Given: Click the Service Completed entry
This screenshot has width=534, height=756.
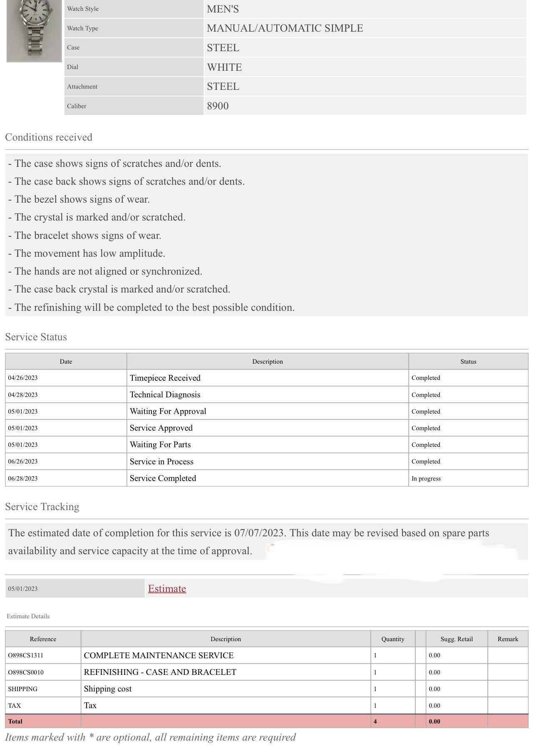Looking at the screenshot, I should tap(163, 478).
